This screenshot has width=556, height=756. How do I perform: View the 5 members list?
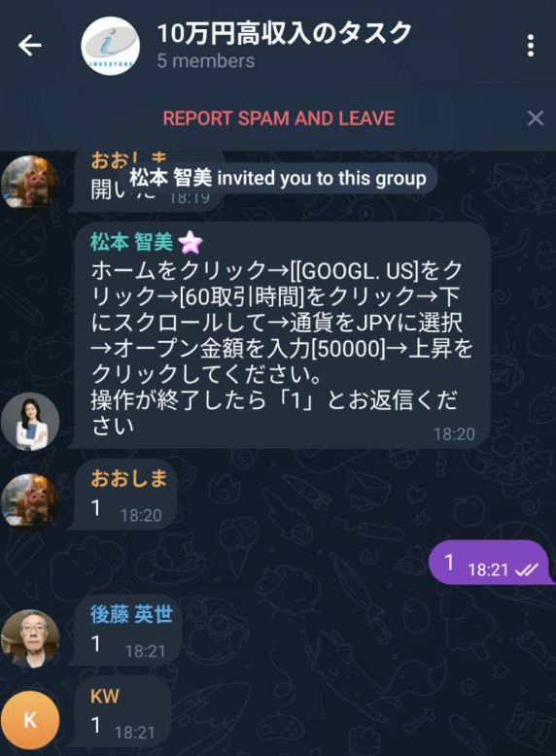click(x=206, y=61)
